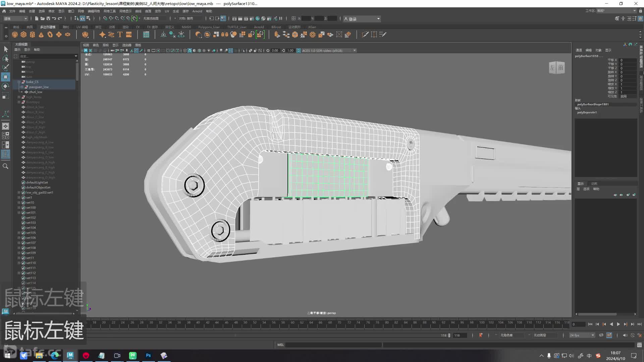Click polySeparate1 in the Channel Box inputs

coord(587,112)
